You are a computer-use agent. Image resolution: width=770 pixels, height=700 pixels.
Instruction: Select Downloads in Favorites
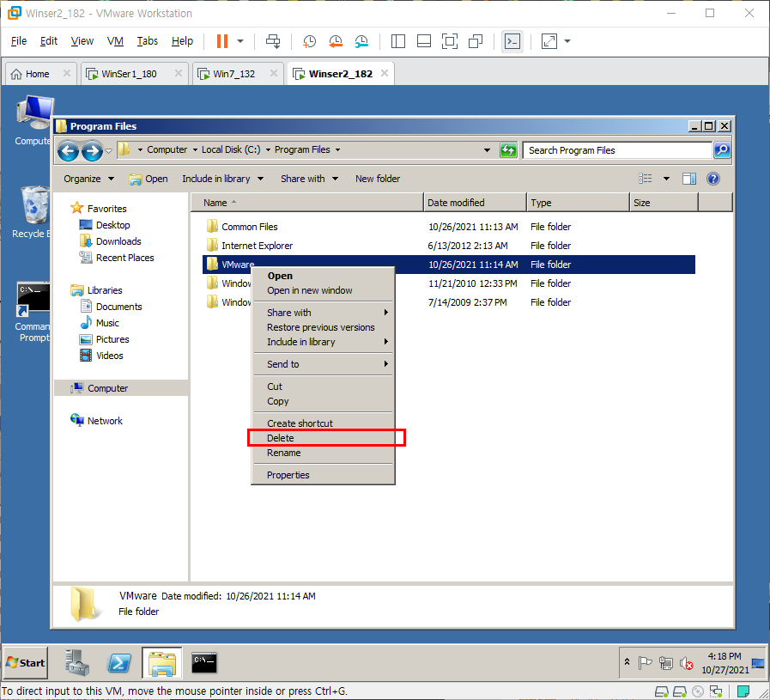(x=118, y=241)
